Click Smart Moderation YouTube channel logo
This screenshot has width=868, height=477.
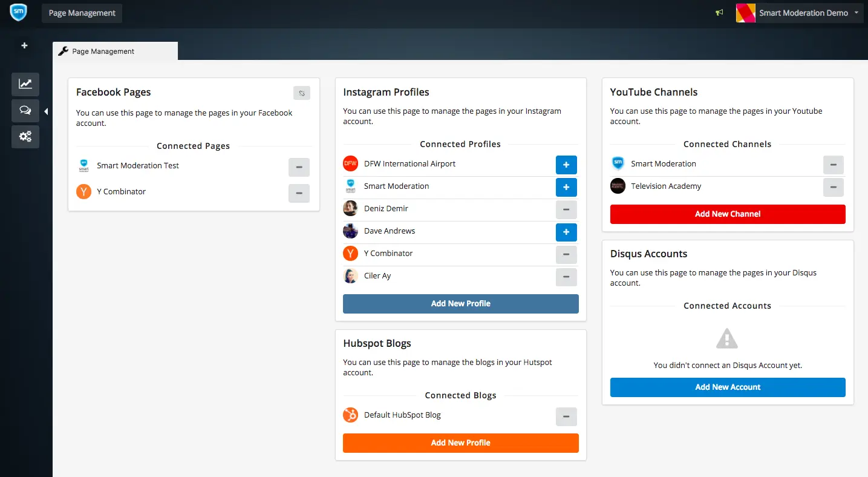[x=618, y=163]
